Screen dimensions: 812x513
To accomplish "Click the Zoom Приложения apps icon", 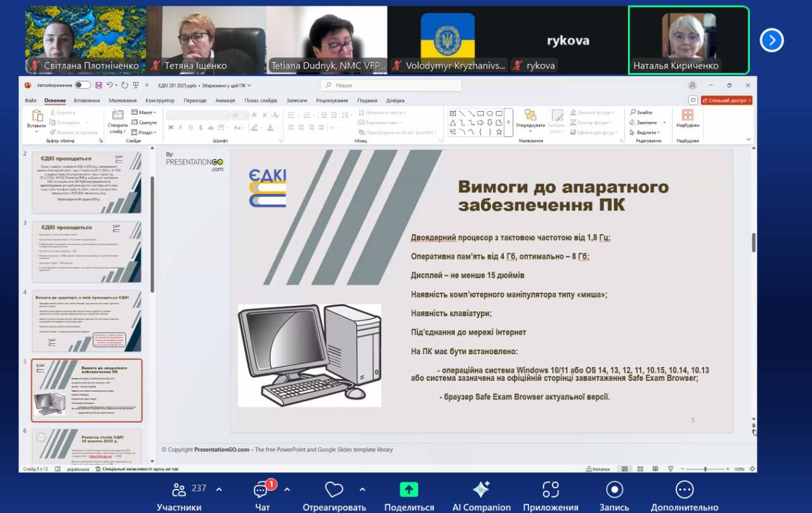I will pyautogui.click(x=551, y=490).
